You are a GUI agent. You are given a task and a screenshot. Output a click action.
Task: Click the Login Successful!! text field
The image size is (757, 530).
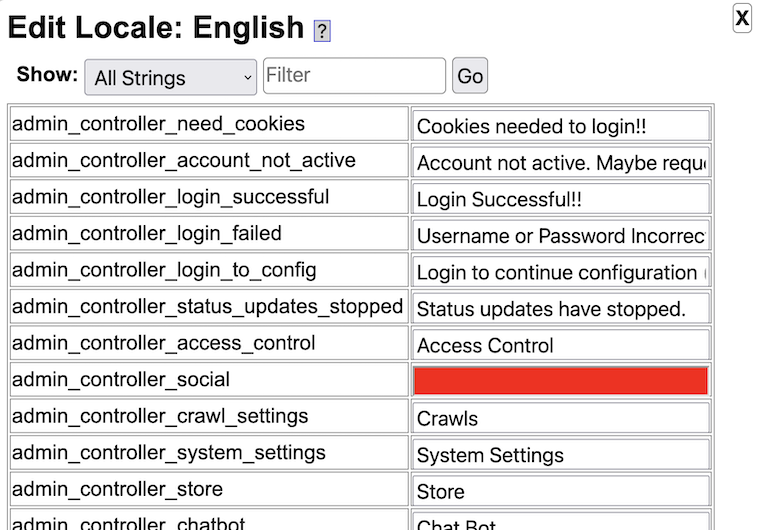coord(561,199)
